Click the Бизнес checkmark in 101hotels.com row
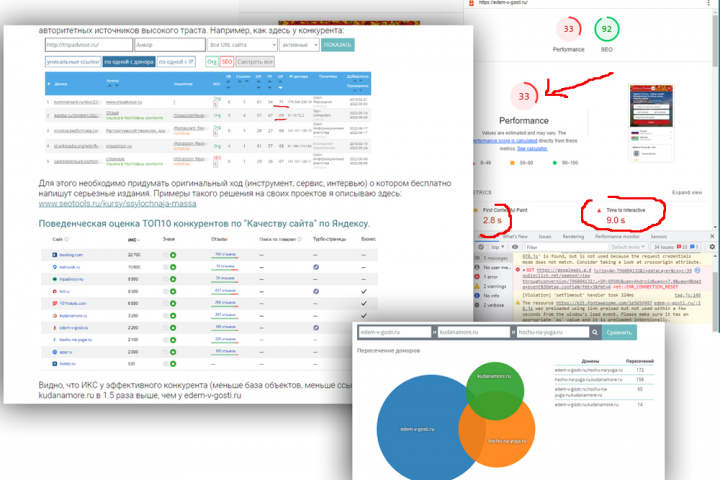This screenshot has height=480, width=720. [x=364, y=303]
